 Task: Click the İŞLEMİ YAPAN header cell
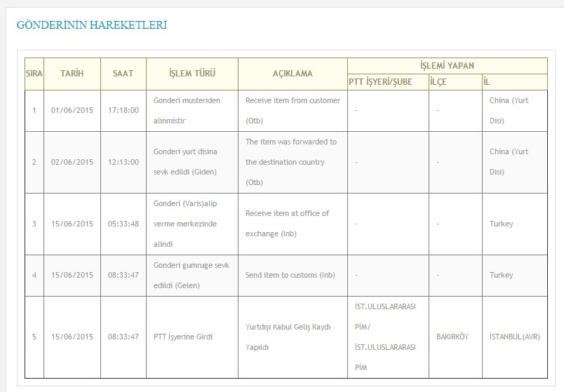448,66
